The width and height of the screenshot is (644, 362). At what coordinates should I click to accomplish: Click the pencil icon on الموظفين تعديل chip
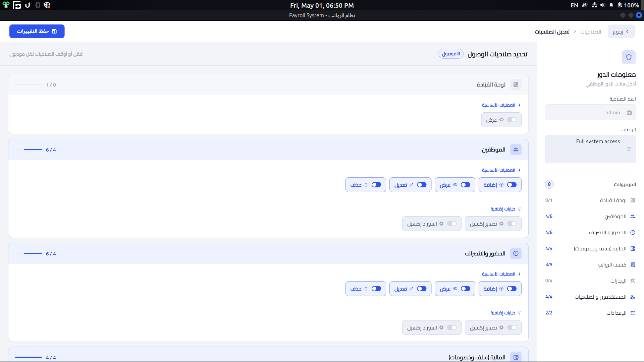(411, 185)
